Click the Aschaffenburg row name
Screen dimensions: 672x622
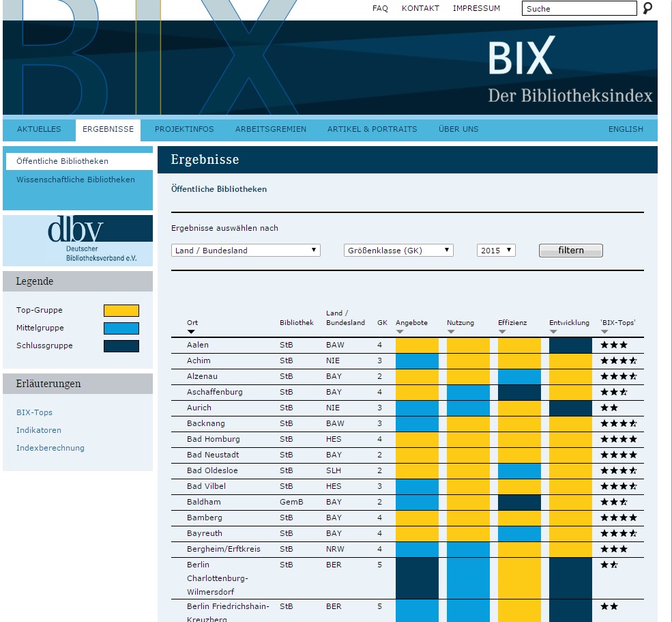pyautogui.click(x=215, y=392)
